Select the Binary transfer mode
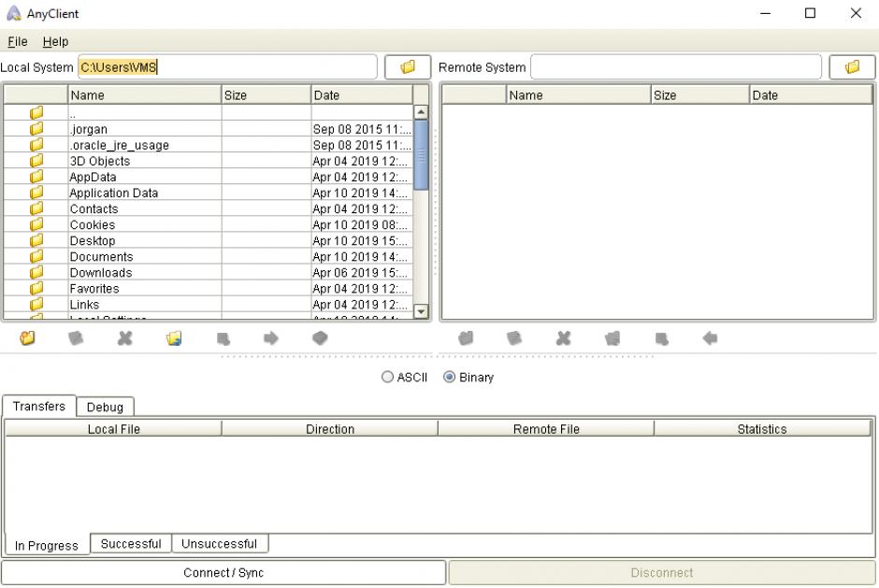 coord(468,378)
